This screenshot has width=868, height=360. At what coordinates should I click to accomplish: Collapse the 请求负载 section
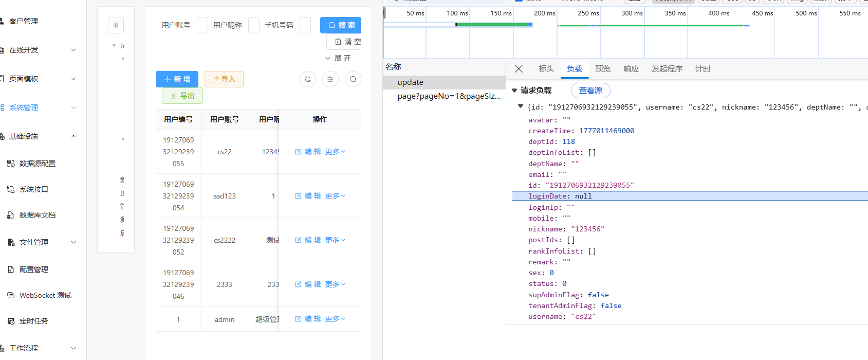point(514,91)
